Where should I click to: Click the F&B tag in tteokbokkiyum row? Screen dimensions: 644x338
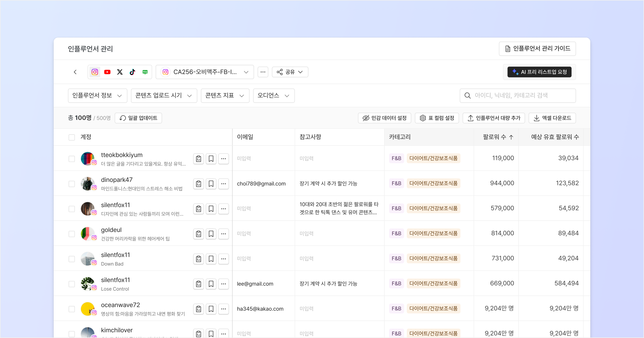(x=396, y=158)
